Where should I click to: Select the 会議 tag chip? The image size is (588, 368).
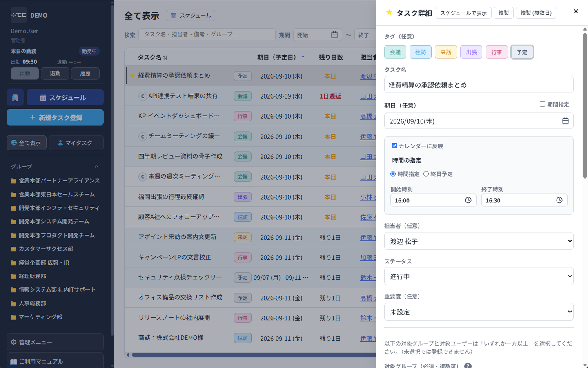[395, 52]
